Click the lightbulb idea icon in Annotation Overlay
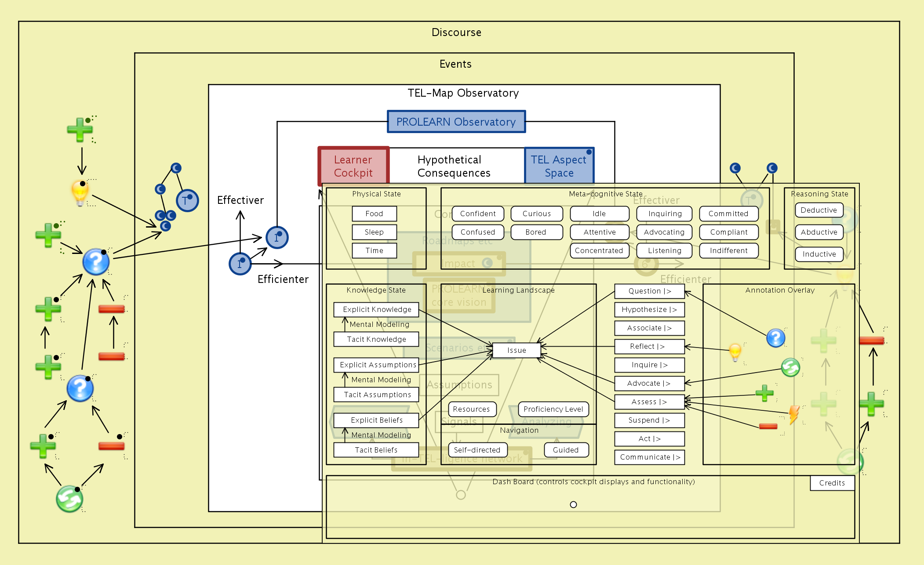Viewport: 924px width, 565px height. pyautogui.click(x=735, y=351)
